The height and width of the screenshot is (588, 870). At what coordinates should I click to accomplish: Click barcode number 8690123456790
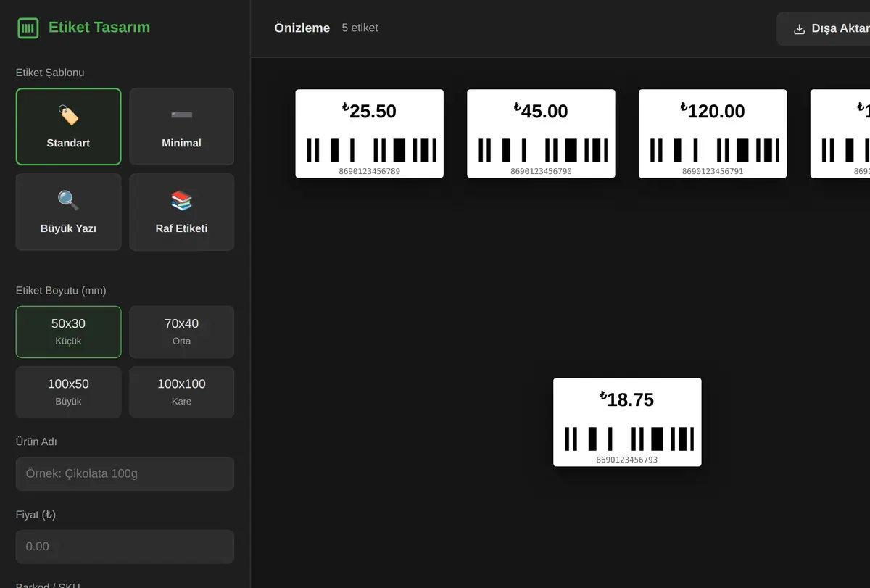542,172
